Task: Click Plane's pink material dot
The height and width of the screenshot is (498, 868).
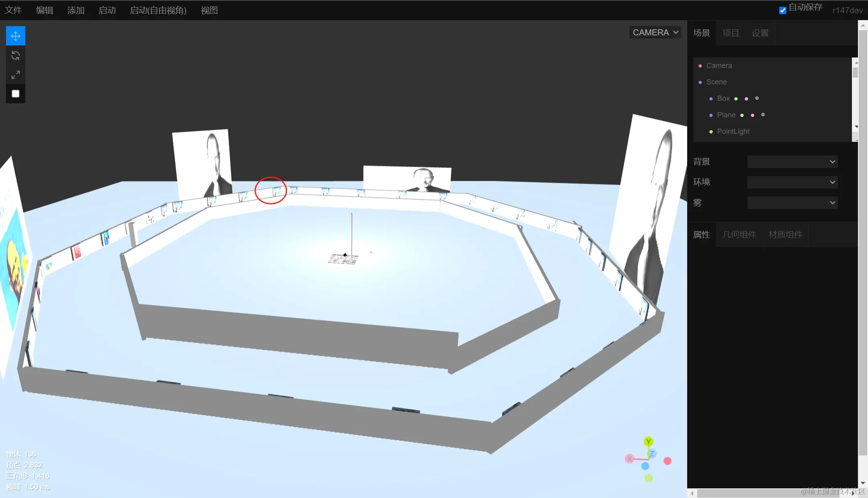Action: point(752,115)
